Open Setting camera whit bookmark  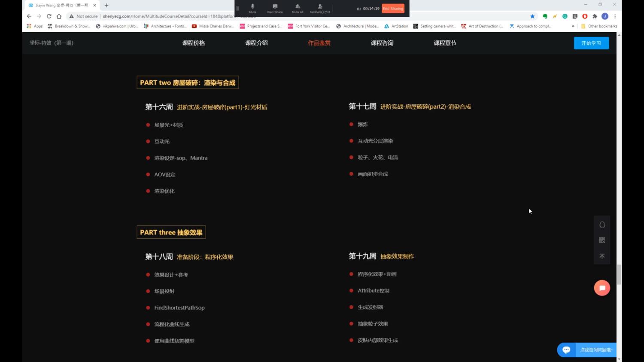(434, 26)
